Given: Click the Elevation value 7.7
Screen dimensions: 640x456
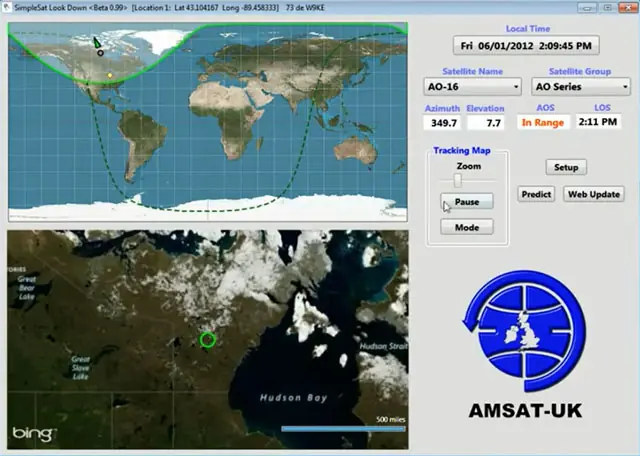Looking at the screenshot, I should pyautogui.click(x=486, y=122).
